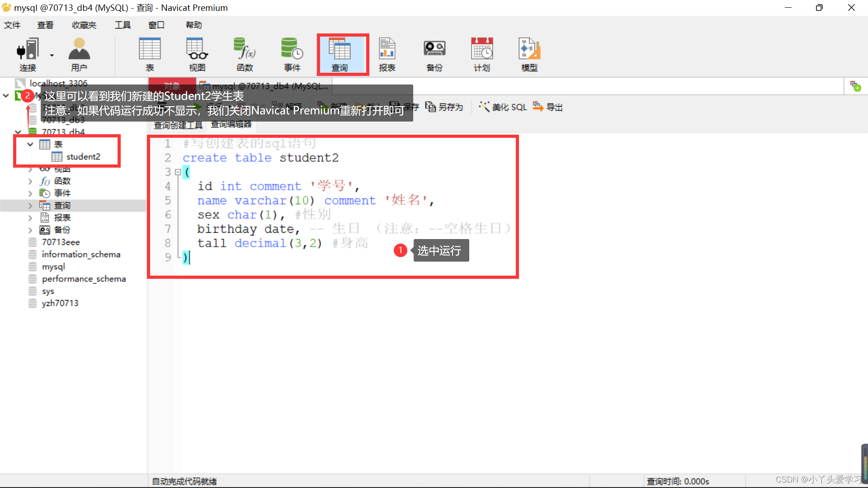Open the 视图 views icon
Image resolution: width=868 pixels, height=488 pixels.
coord(197,55)
